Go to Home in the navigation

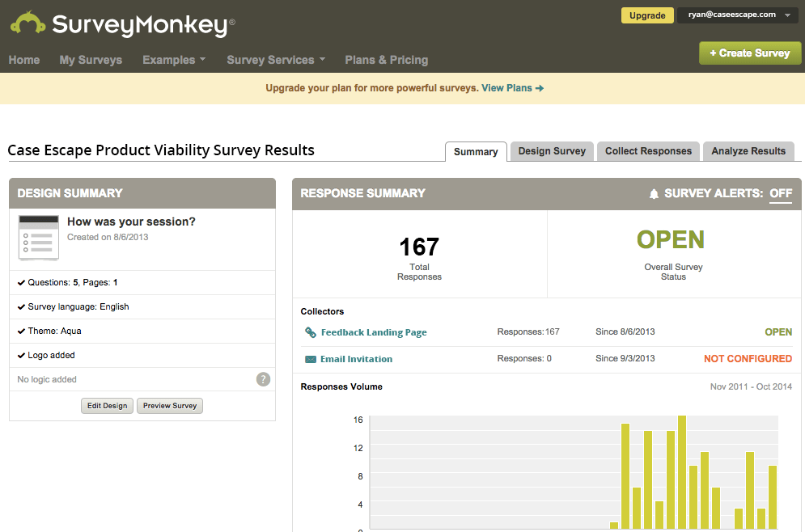click(24, 60)
